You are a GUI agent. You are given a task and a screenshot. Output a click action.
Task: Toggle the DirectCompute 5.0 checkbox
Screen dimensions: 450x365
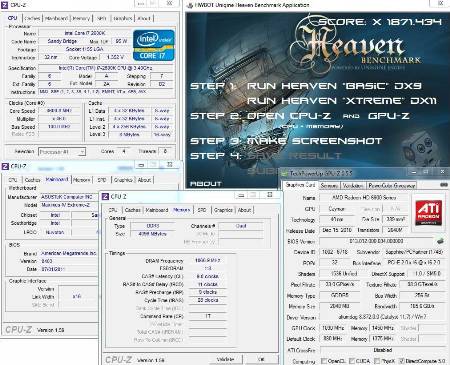click(x=401, y=361)
